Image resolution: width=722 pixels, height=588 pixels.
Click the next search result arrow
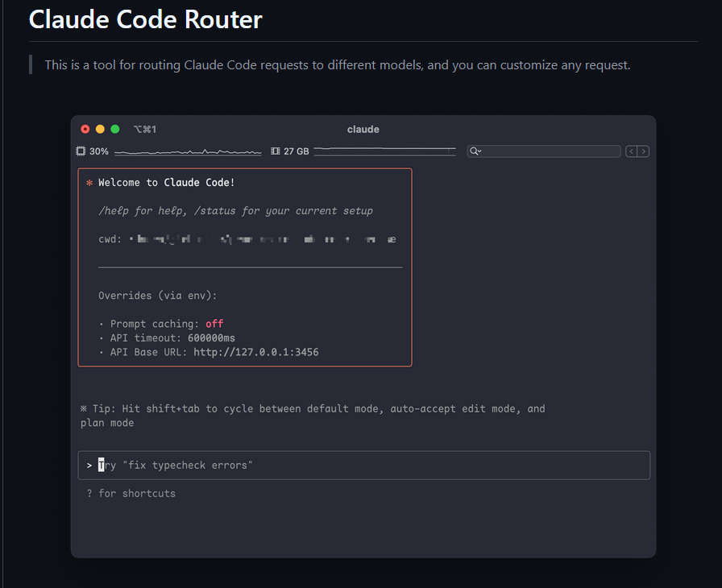(644, 151)
